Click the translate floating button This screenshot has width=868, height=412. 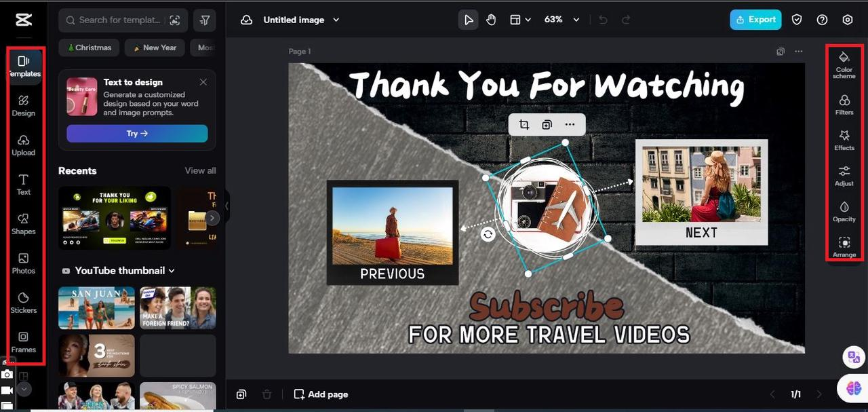coord(852,356)
